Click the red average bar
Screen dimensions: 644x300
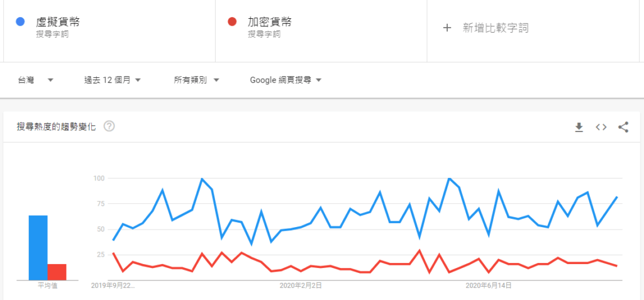(57, 271)
